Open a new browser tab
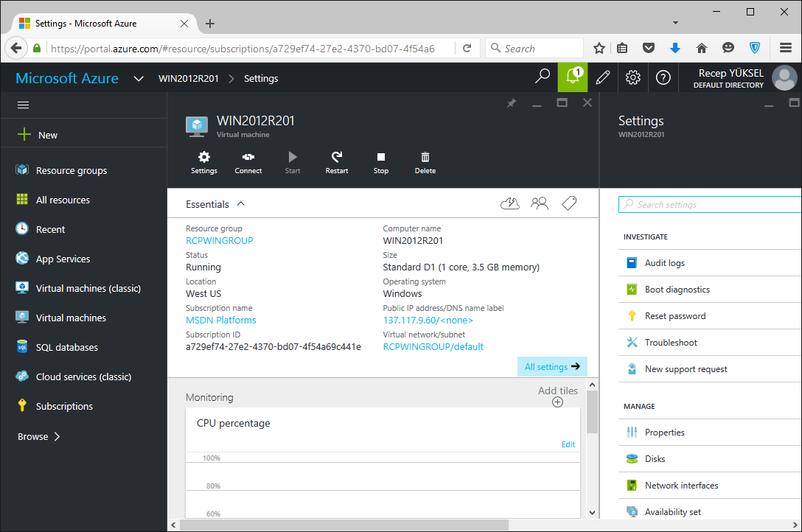Viewport: 802px width, 532px height. [x=209, y=24]
